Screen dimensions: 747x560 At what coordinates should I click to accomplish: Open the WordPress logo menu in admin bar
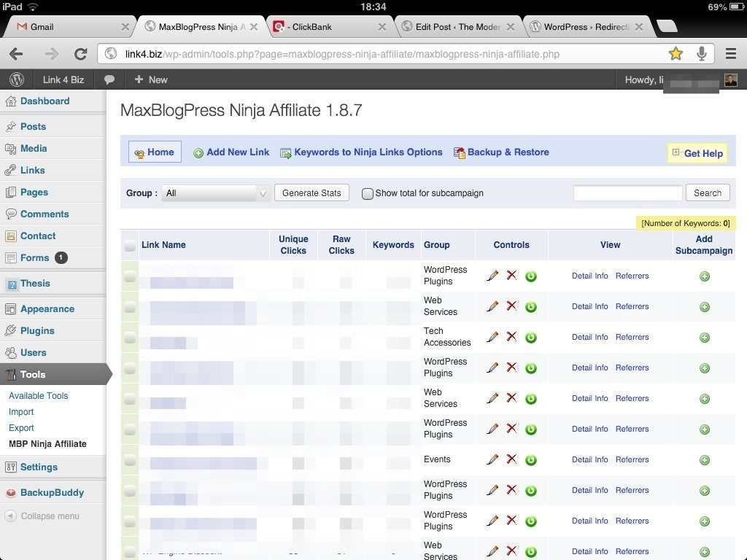pyautogui.click(x=17, y=79)
